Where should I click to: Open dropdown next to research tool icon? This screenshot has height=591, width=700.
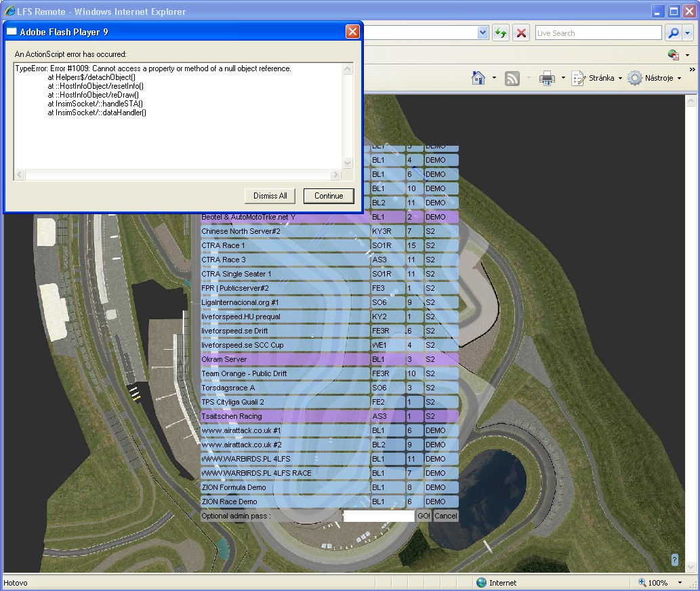[x=688, y=55]
